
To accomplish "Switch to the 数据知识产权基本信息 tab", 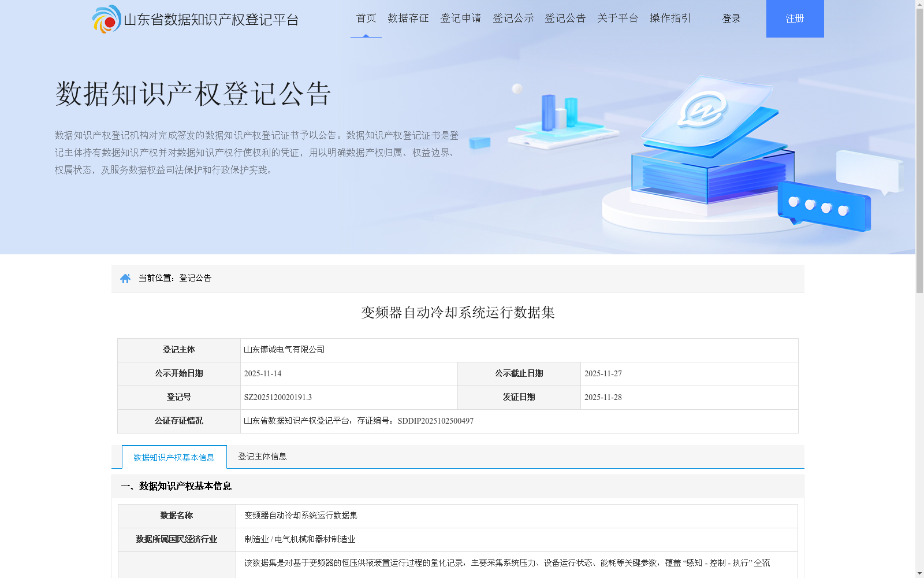I will [x=174, y=457].
